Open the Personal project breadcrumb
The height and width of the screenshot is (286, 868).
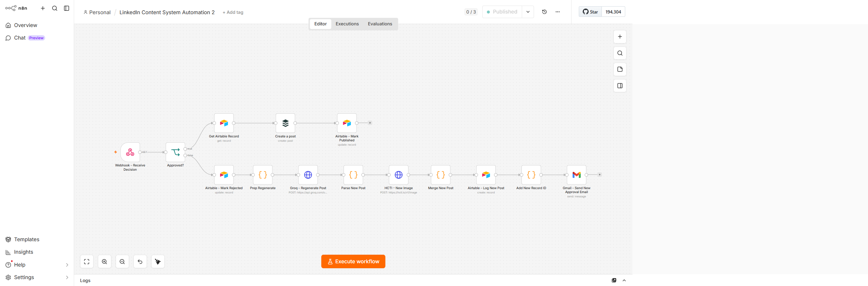click(97, 13)
